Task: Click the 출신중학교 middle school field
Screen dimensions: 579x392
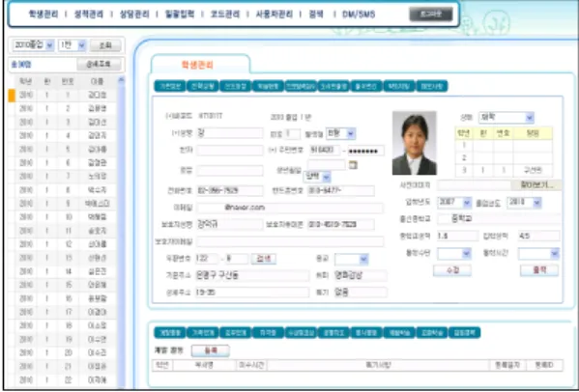Action: tap(499, 218)
